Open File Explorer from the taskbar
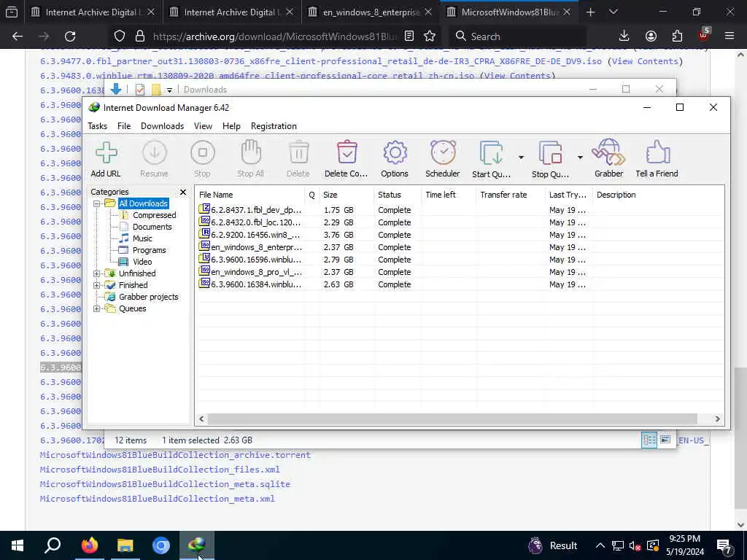 tap(125, 545)
